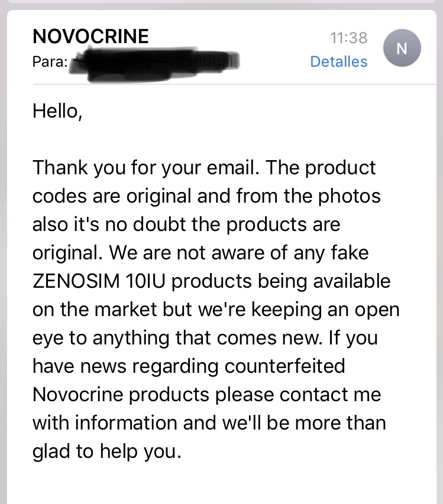443x504 pixels.
Task: Tap the blacked-out recipient name
Action: (154, 64)
